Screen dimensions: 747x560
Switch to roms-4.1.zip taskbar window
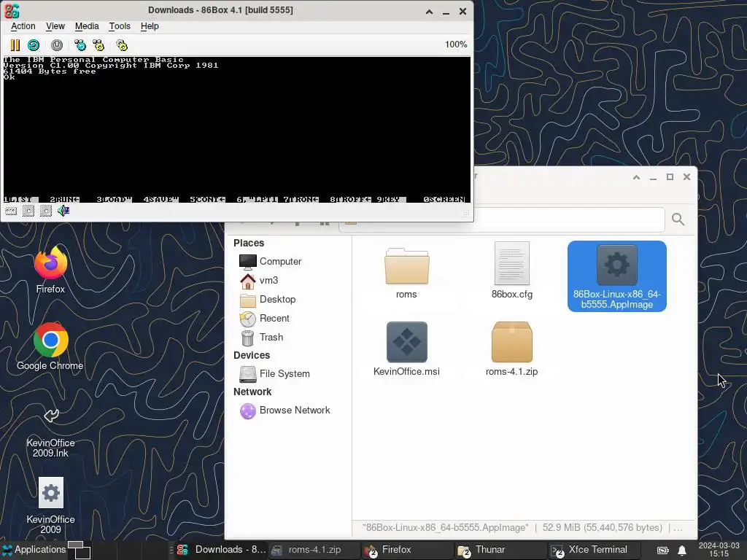pyautogui.click(x=314, y=550)
